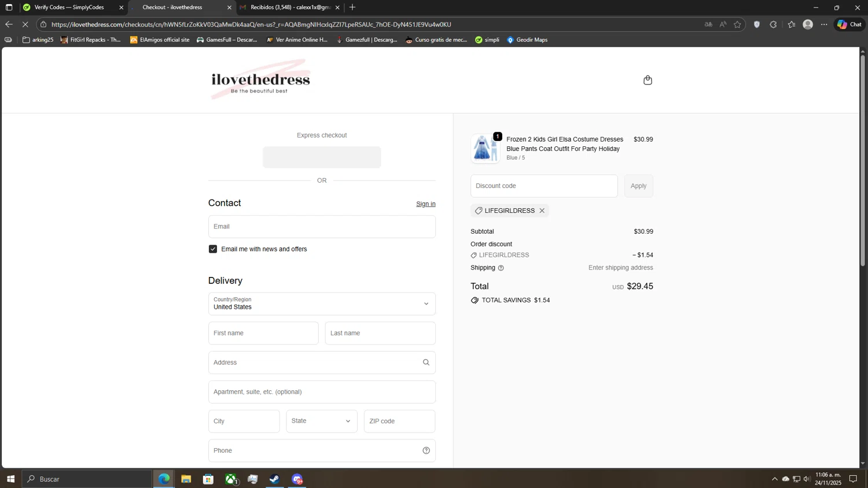868x488 pixels.
Task: Open FitGirl Repacks bookmark
Action: pos(91,40)
